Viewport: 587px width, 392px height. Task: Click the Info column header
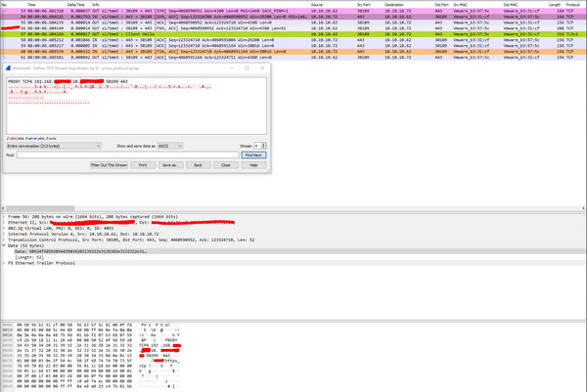[x=96, y=5]
